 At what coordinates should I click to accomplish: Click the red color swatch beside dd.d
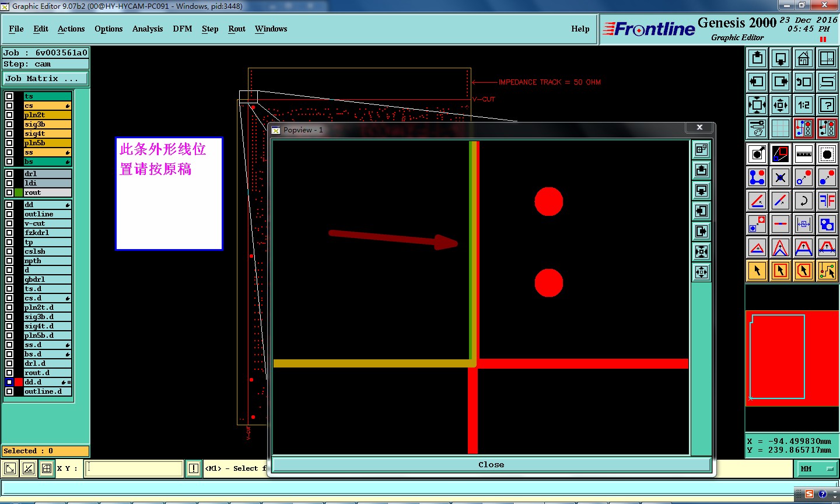19,382
